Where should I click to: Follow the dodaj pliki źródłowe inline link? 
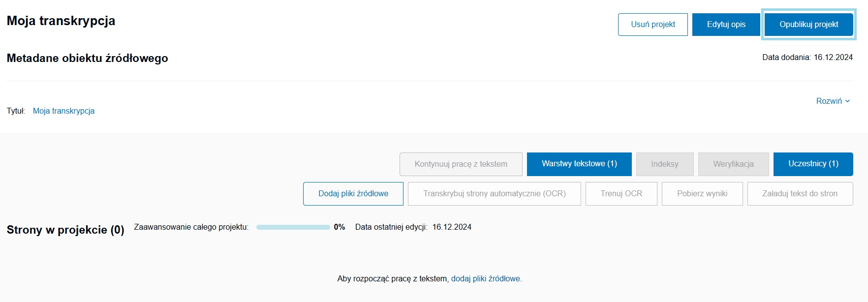486,279
